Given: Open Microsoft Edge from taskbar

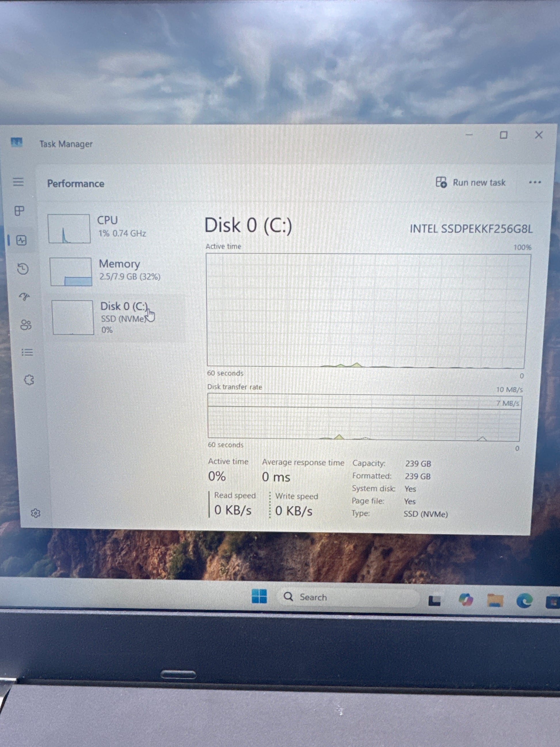Looking at the screenshot, I should (524, 601).
